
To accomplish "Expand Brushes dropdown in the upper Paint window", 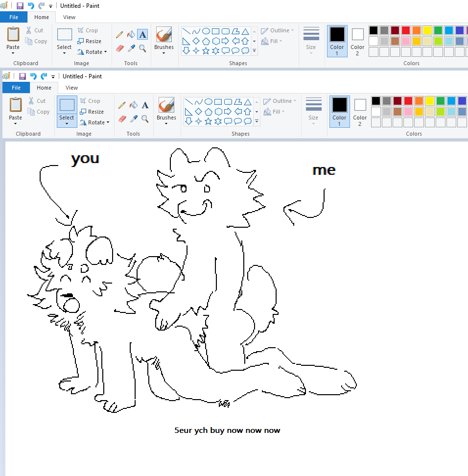I will click(x=164, y=53).
